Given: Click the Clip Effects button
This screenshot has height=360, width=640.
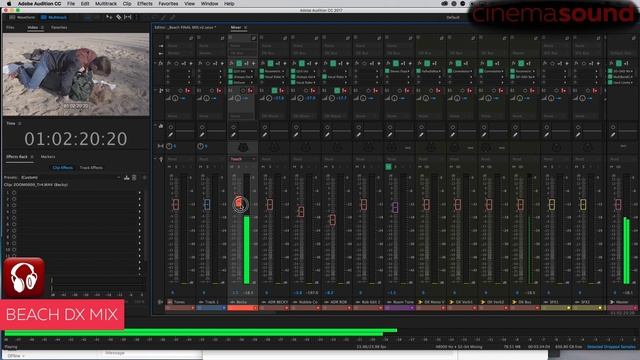Looking at the screenshot, I should 62,168.
